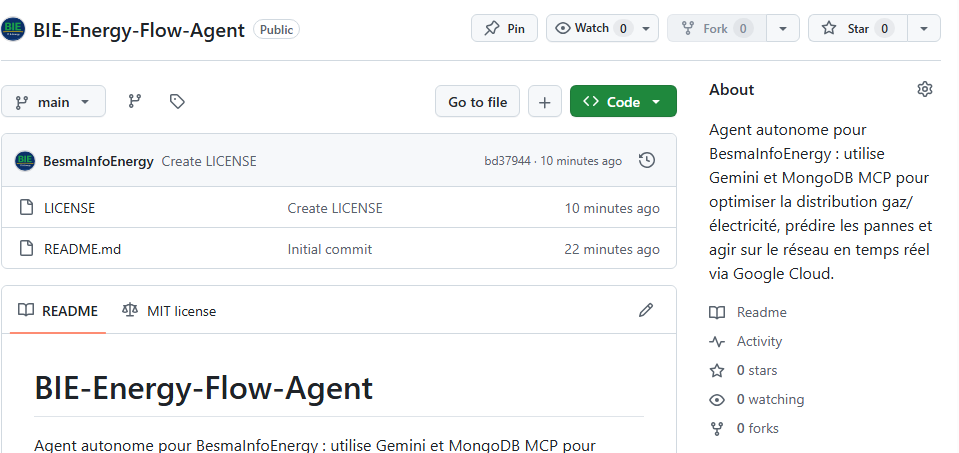Image resolution: width=959 pixels, height=453 pixels.
Task: Open the Fork options dropdown arrow
Action: pos(783,29)
